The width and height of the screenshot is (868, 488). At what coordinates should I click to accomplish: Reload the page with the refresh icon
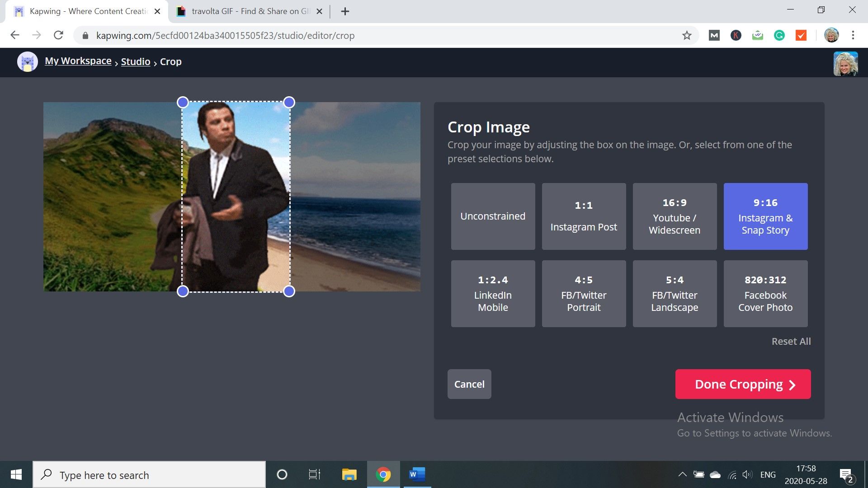click(x=58, y=35)
